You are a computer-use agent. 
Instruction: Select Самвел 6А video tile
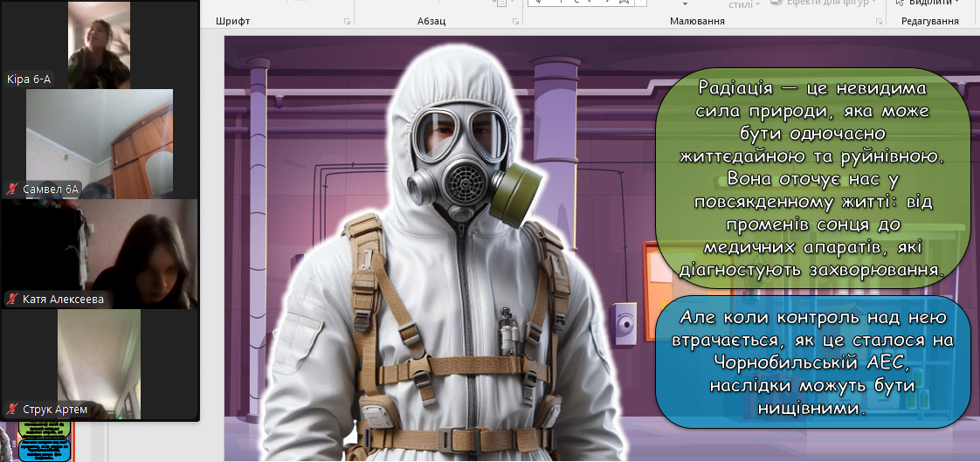(100, 144)
